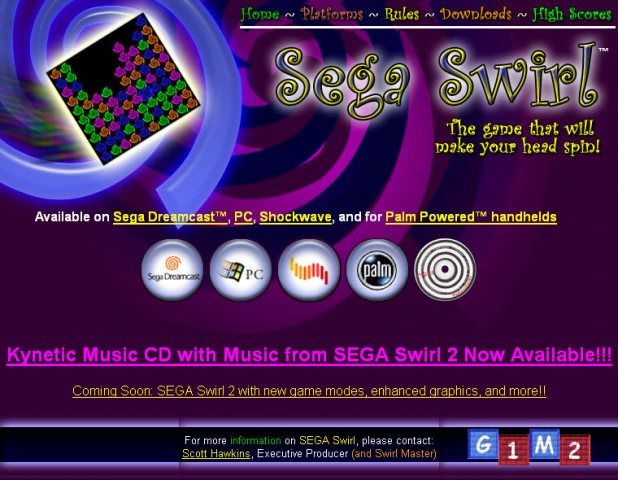Click the Sega Swirl title logo
Screen dimensions: 618x480
(438, 78)
